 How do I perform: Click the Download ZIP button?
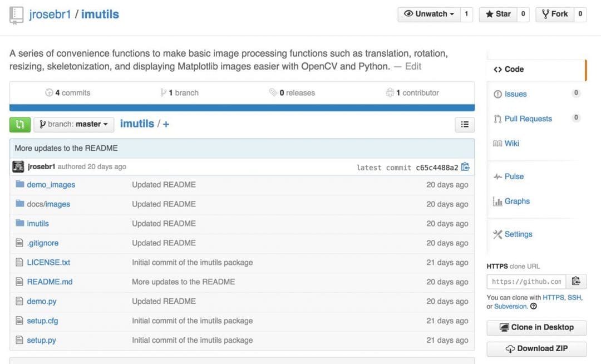pyautogui.click(x=536, y=348)
